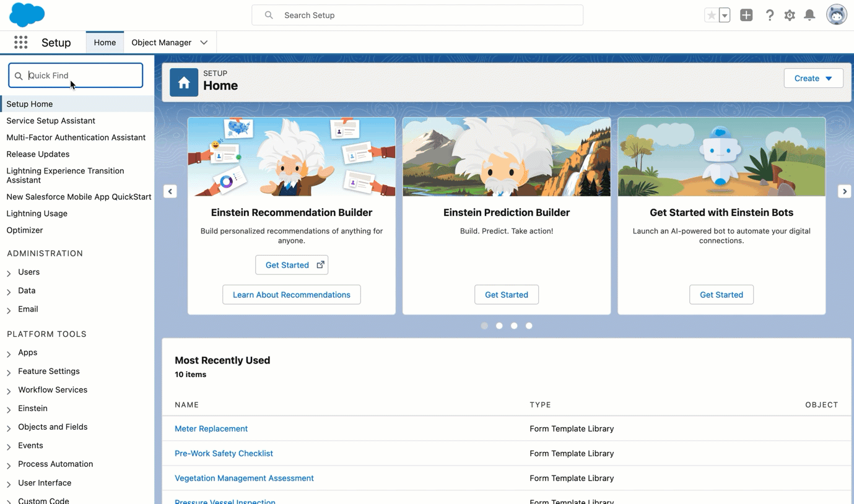
Task: Open Vegetation Management Assessment link
Action: pos(244,478)
